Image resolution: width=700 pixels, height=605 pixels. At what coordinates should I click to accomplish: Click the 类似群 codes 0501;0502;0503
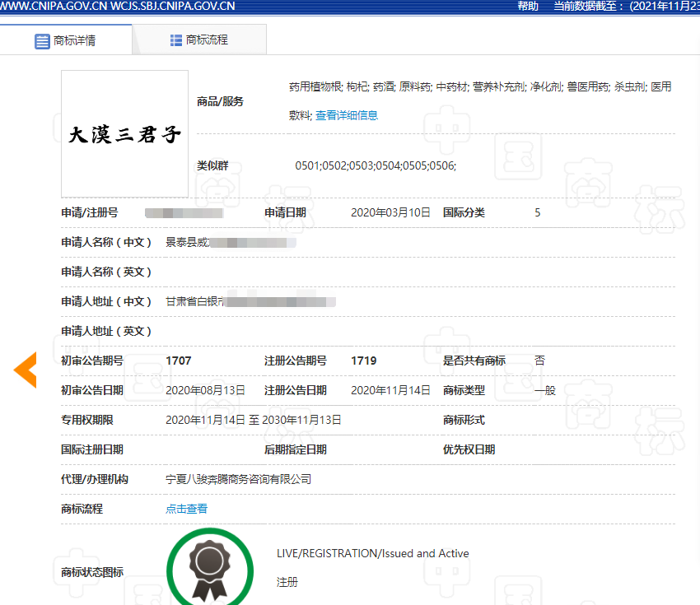tap(376, 166)
